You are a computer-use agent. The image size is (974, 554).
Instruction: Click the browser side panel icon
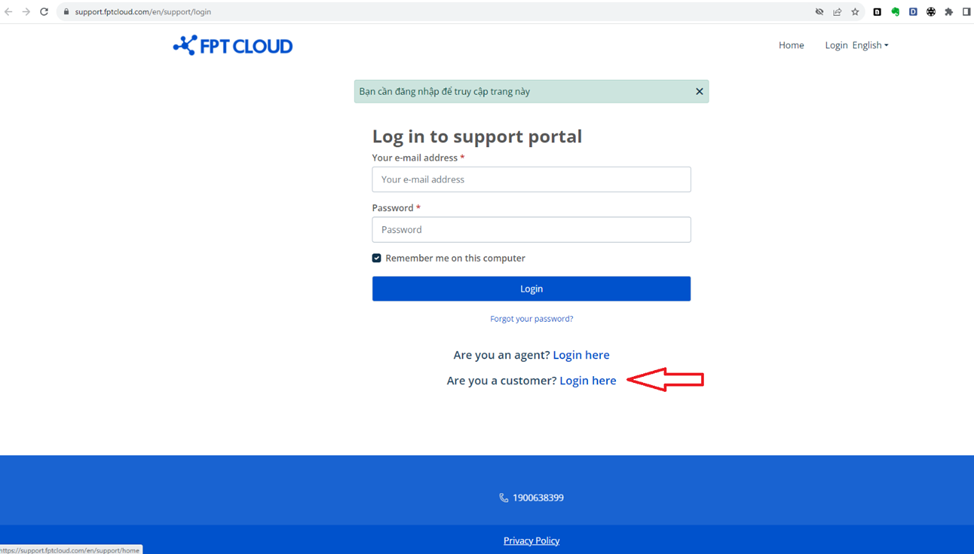click(966, 12)
